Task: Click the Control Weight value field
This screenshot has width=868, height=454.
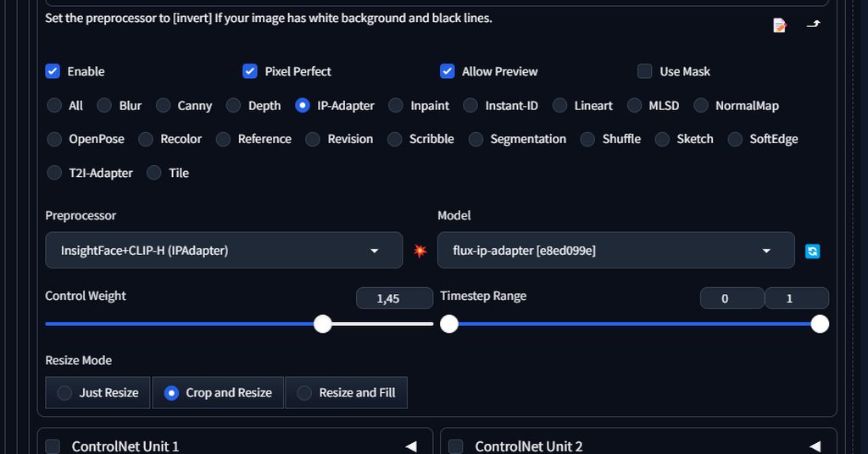Action: click(x=394, y=299)
